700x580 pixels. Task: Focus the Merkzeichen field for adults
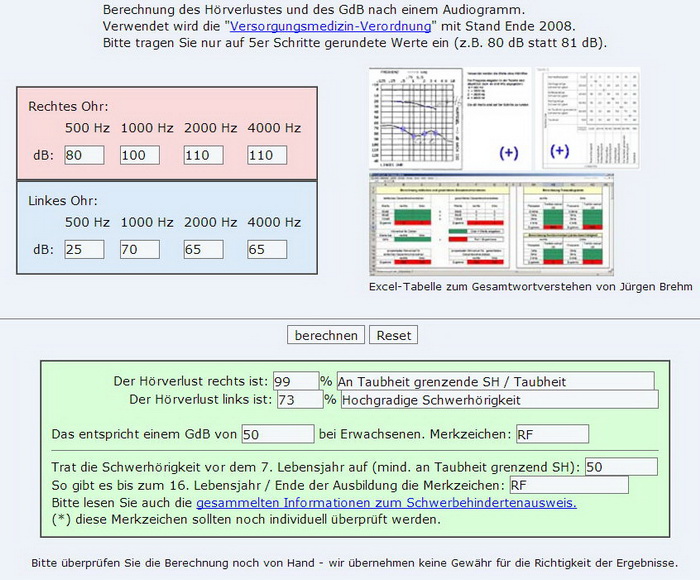[x=552, y=434]
